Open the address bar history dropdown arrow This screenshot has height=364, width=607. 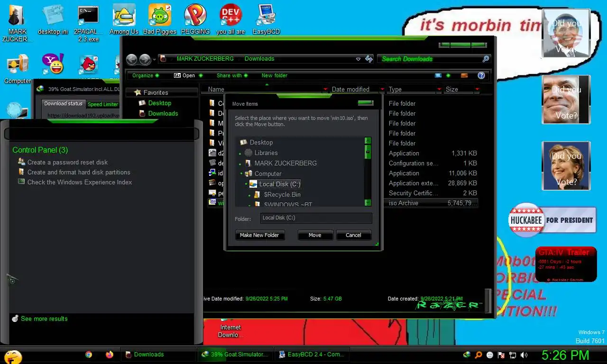(358, 59)
